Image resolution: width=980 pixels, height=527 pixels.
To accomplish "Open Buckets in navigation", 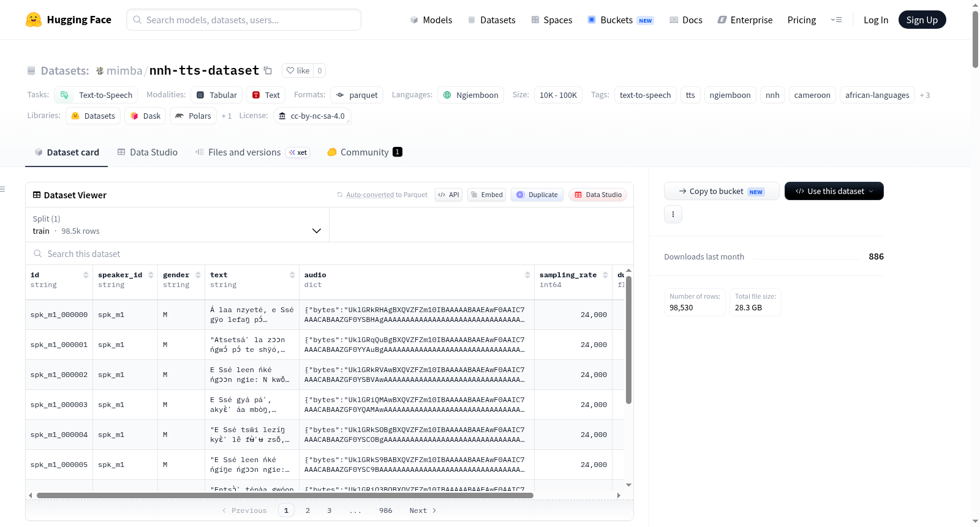I will click(x=620, y=20).
